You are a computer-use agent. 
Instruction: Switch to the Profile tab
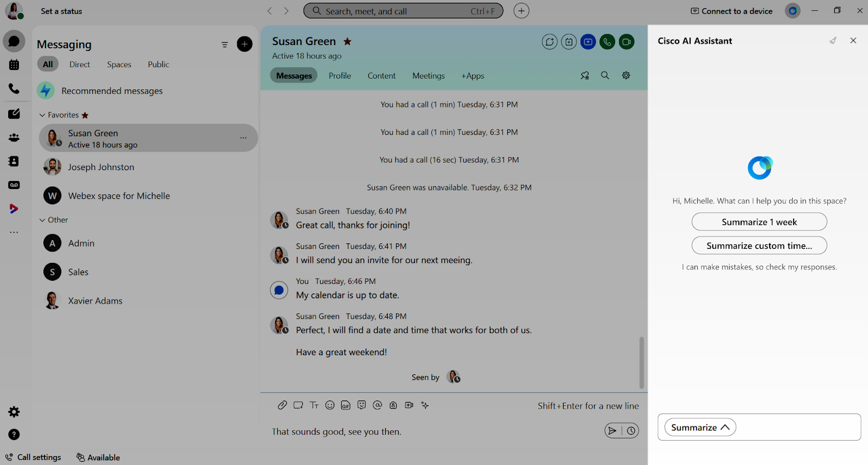[x=340, y=76]
